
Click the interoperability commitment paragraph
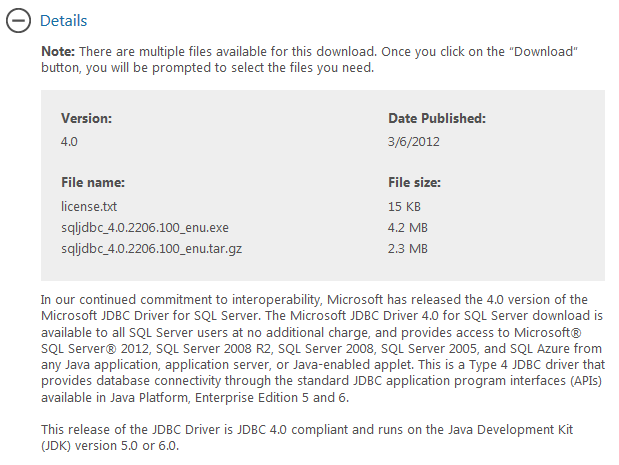pos(323,348)
